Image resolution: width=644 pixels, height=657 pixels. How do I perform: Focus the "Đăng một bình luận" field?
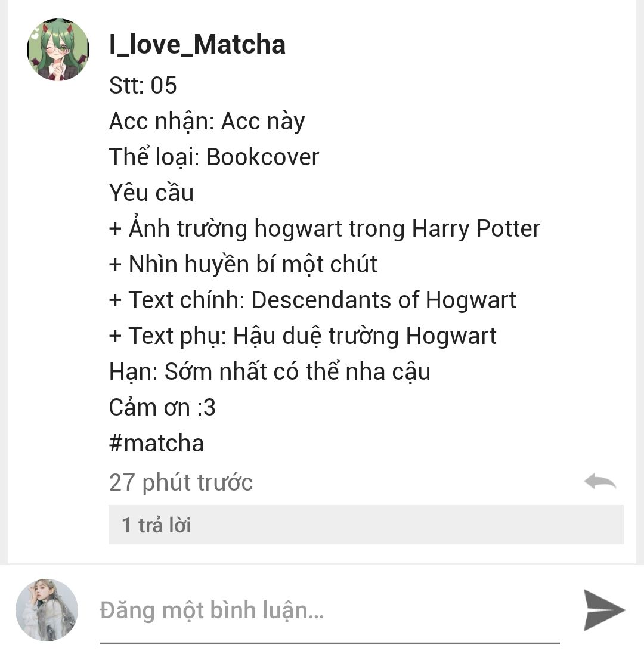pos(329,610)
